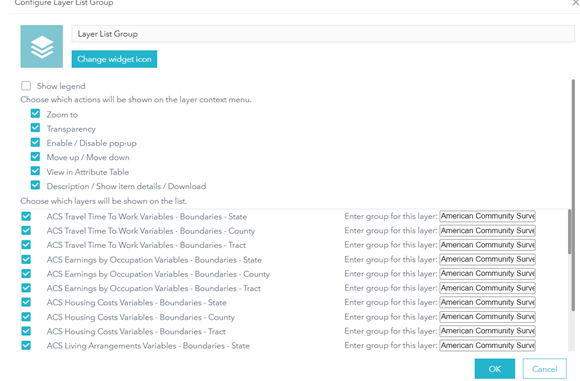Click 'Choose which layers will be shown' text
580x381 pixels.
[104, 201]
